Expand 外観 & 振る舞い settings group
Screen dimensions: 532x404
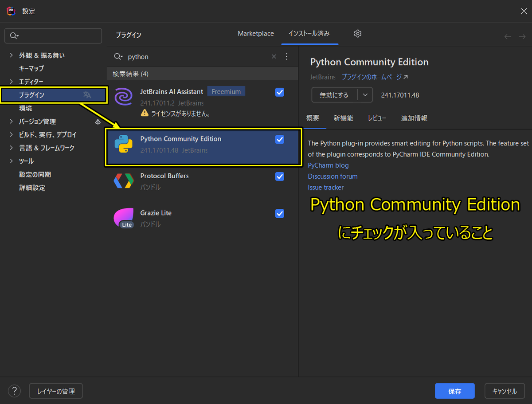(12, 55)
